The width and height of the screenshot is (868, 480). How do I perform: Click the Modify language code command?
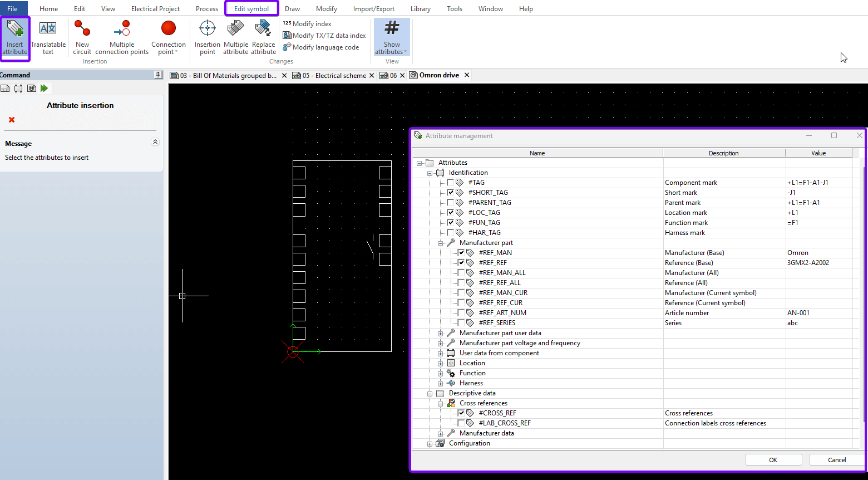point(322,47)
